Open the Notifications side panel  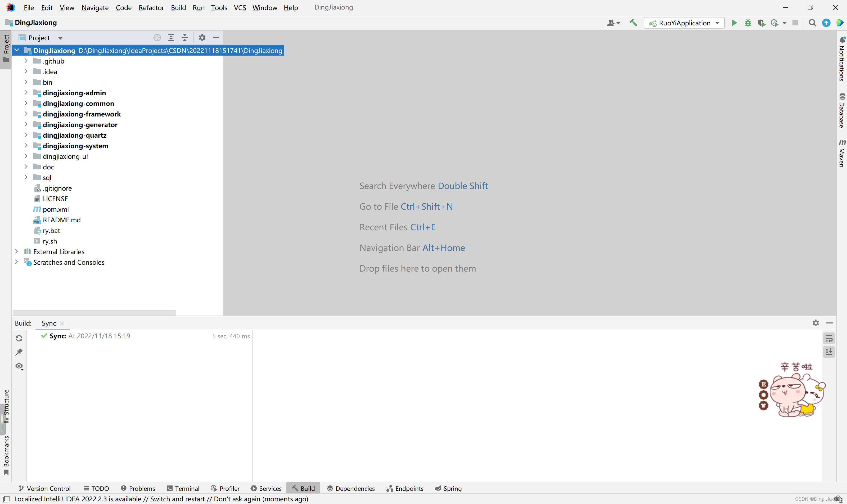click(841, 59)
